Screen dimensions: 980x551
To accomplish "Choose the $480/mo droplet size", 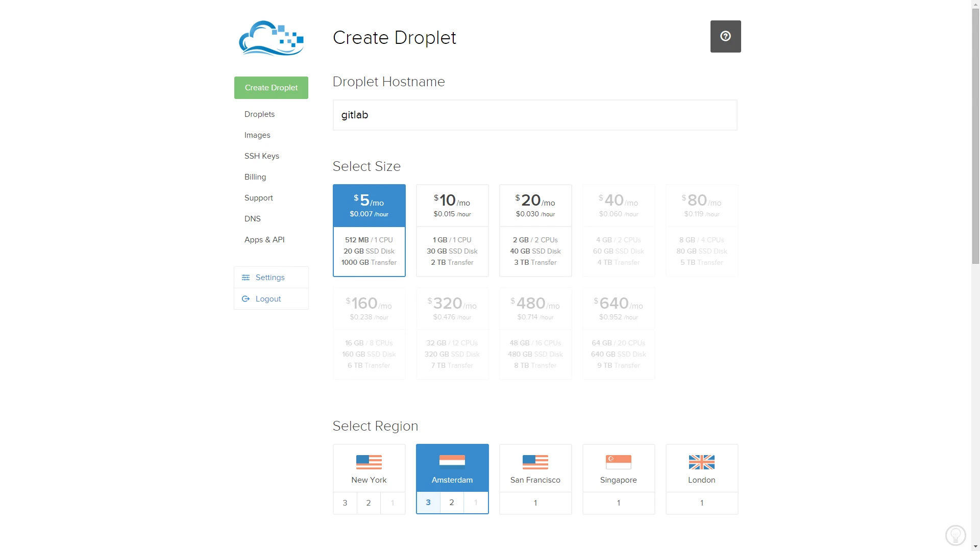I will [x=535, y=334].
